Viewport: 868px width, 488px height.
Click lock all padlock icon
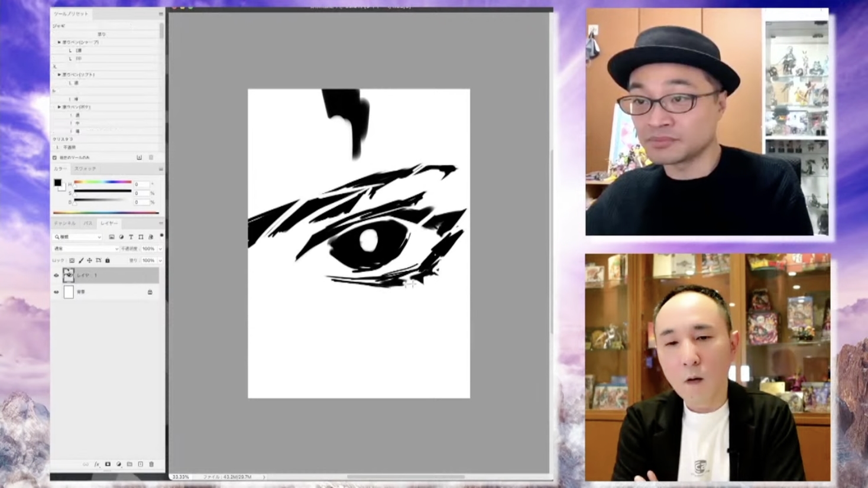[x=107, y=261]
